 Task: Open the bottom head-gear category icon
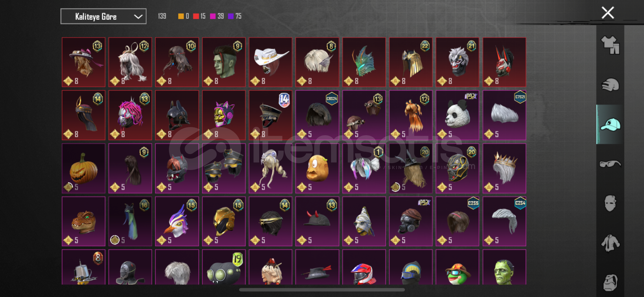(x=610, y=282)
